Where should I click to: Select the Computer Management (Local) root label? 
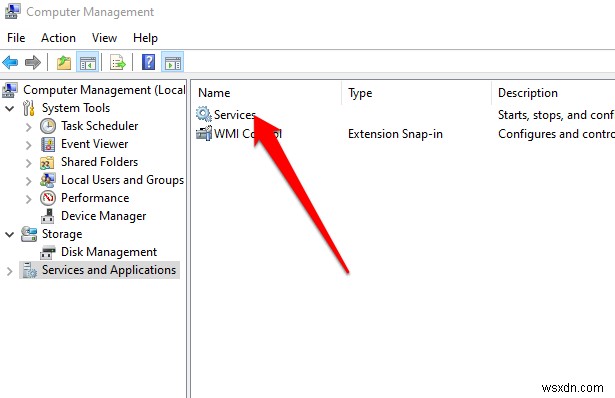click(104, 90)
